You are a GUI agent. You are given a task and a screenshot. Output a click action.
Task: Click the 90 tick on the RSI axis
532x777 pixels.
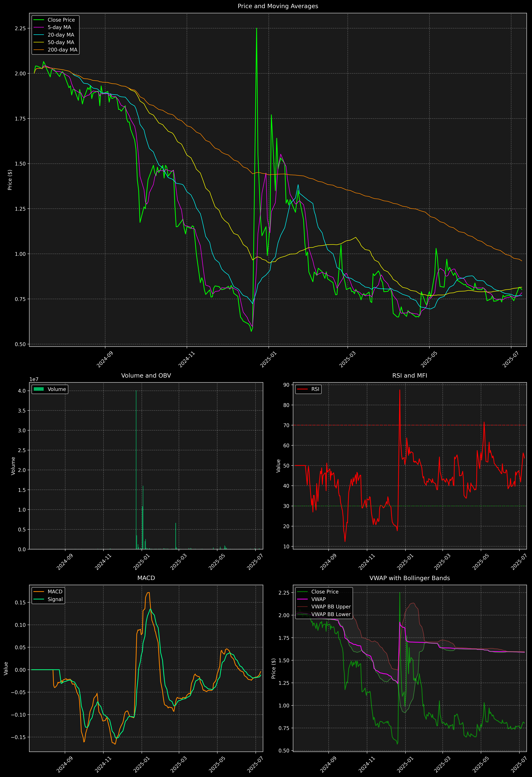pyautogui.click(x=287, y=385)
